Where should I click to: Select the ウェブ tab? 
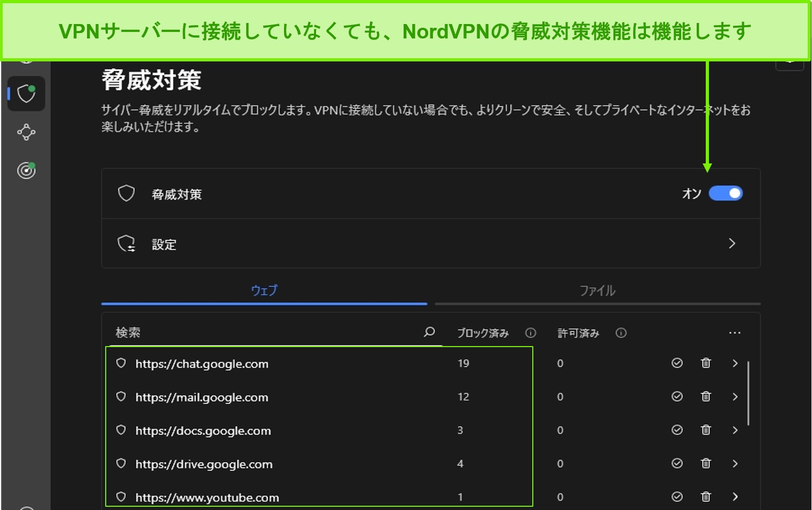(x=264, y=291)
